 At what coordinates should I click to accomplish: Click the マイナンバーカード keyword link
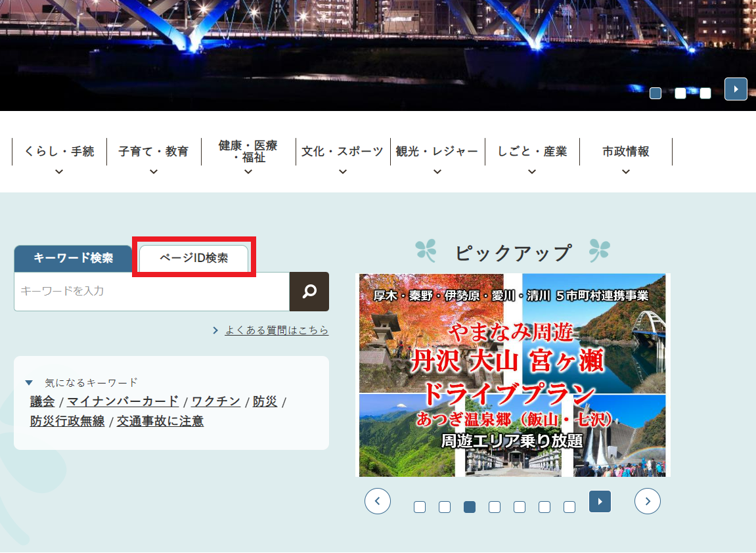click(x=123, y=401)
